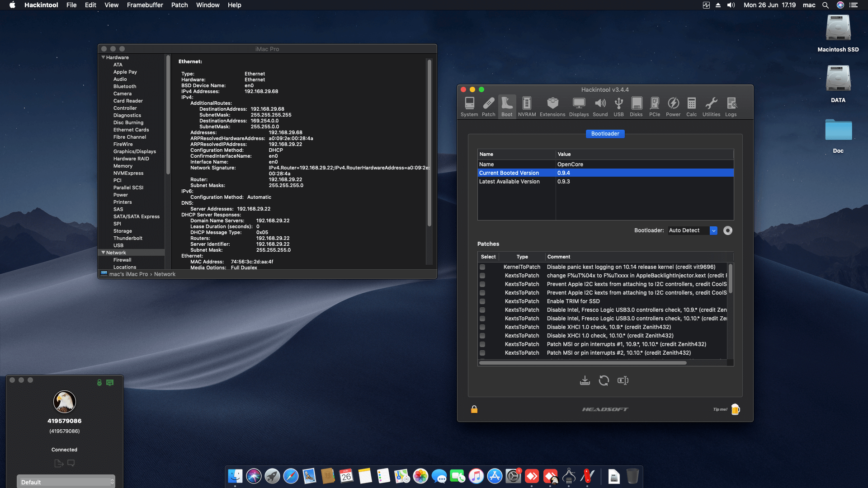This screenshot has width=868, height=488.
Task: Select Firewall under Network
Action: pyautogui.click(x=122, y=260)
